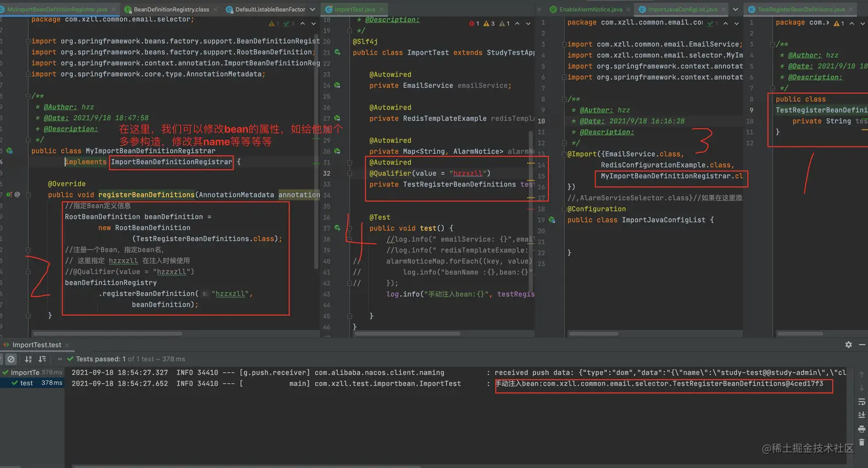This screenshot has height=468, width=868.
Task: Clear the console with the trash icon
Action: [862, 442]
